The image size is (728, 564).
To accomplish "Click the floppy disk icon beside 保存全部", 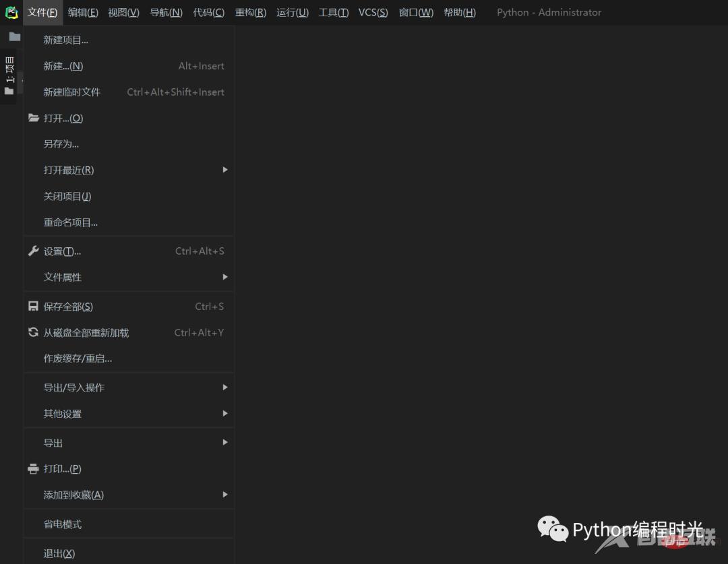I will [34, 306].
